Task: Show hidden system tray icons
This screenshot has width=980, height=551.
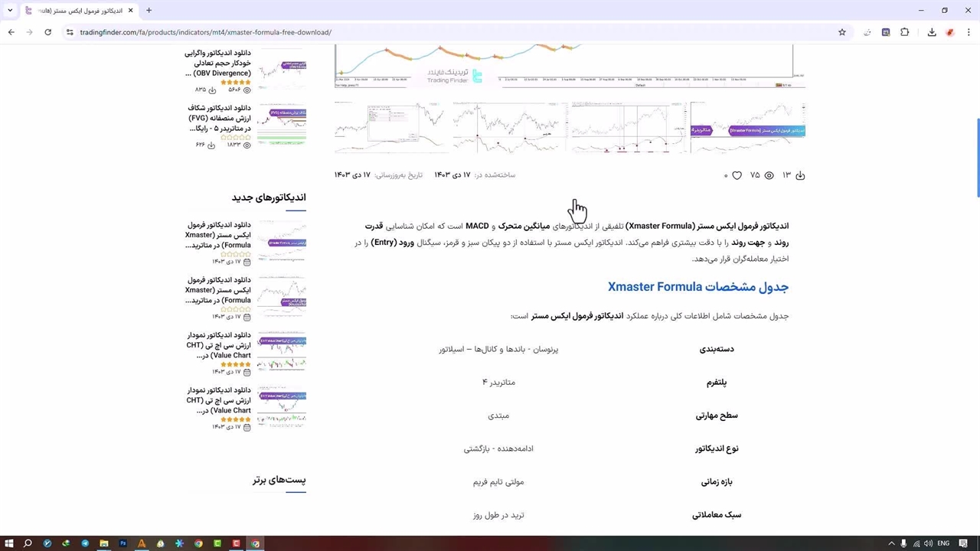Action: click(x=891, y=543)
